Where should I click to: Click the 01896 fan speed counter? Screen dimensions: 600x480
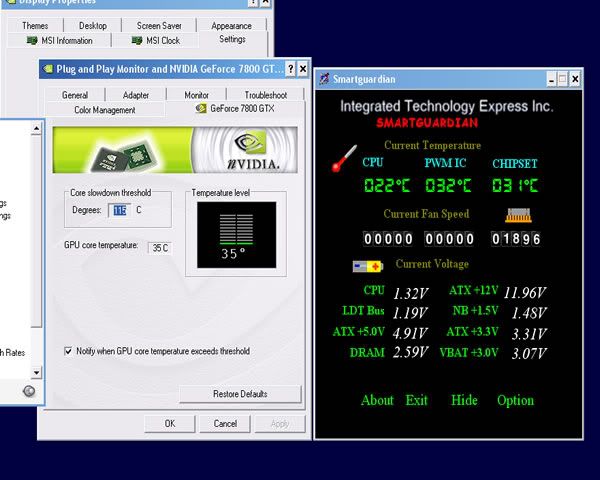pyautogui.click(x=516, y=239)
